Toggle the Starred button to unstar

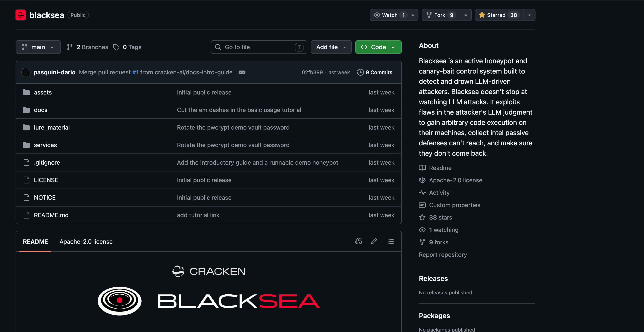pos(499,15)
